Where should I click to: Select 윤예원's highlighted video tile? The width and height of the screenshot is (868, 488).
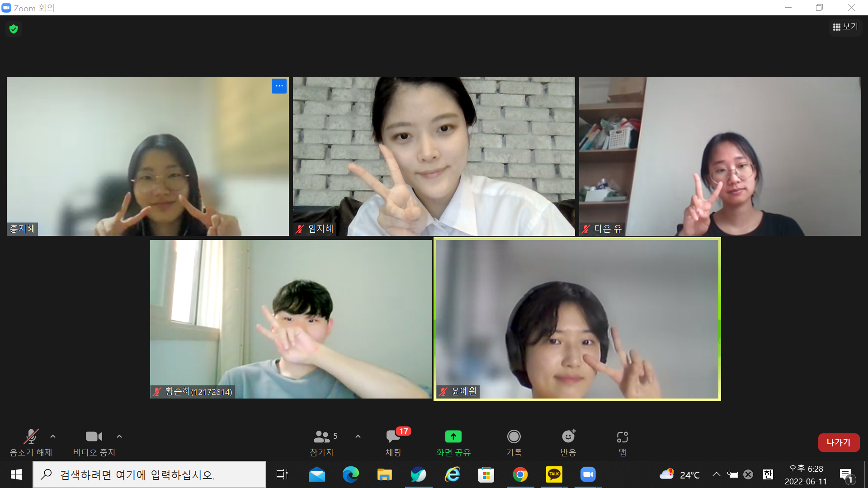pyautogui.click(x=577, y=319)
